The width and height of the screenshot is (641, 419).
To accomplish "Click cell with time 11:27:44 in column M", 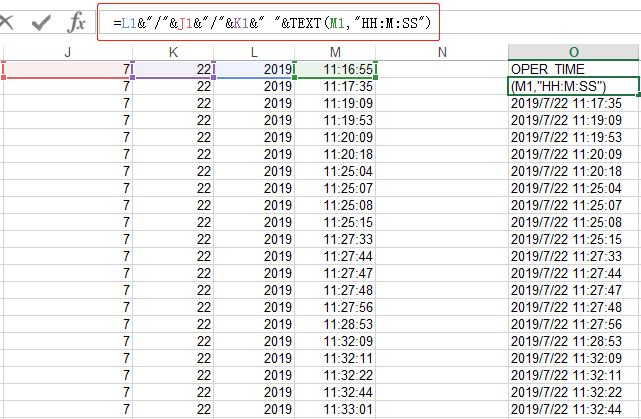I will [335, 256].
